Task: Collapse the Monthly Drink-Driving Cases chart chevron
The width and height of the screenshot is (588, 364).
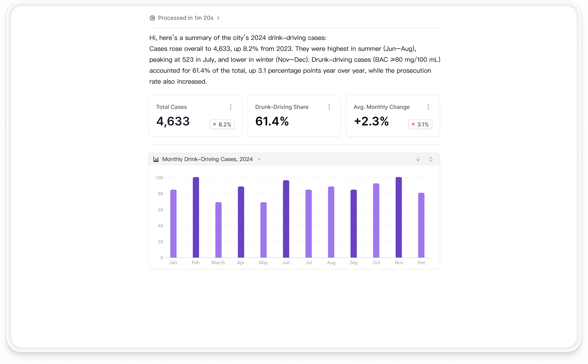Action: (x=259, y=159)
